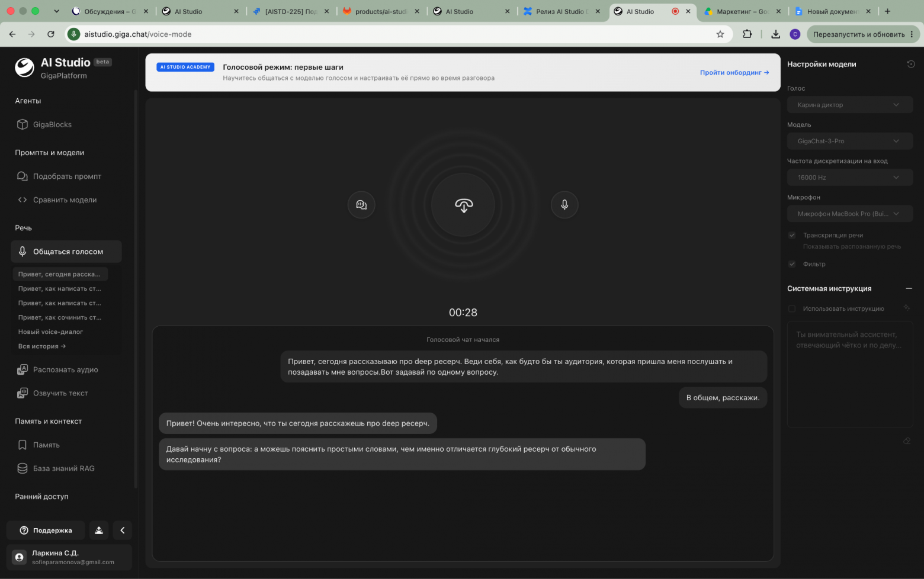Click the upload icon next to Поддержка
Viewport: 924px width, 579px height.
[99, 530]
